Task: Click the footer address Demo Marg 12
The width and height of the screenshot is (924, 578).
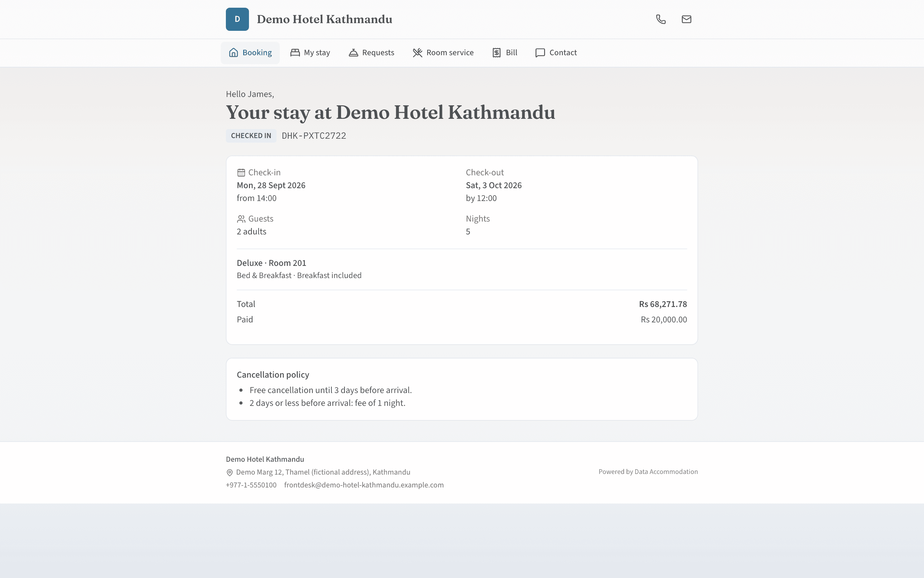Action: pyautogui.click(x=323, y=472)
